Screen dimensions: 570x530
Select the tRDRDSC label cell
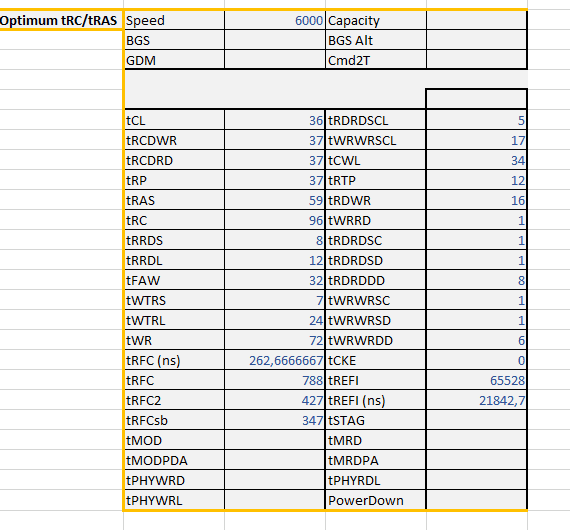click(x=376, y=240)
